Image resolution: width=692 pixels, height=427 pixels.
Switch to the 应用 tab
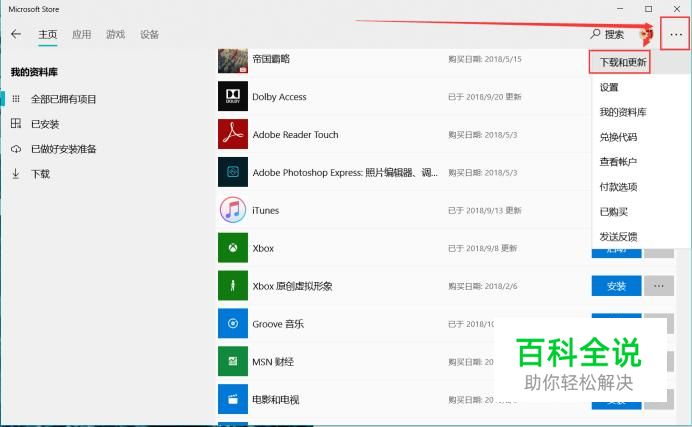(82, 34)
